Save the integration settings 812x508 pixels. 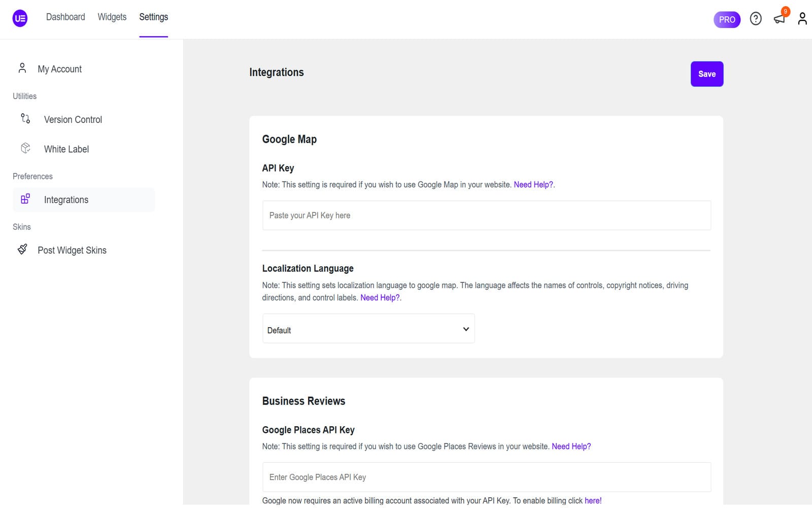[x=707, y=74]
